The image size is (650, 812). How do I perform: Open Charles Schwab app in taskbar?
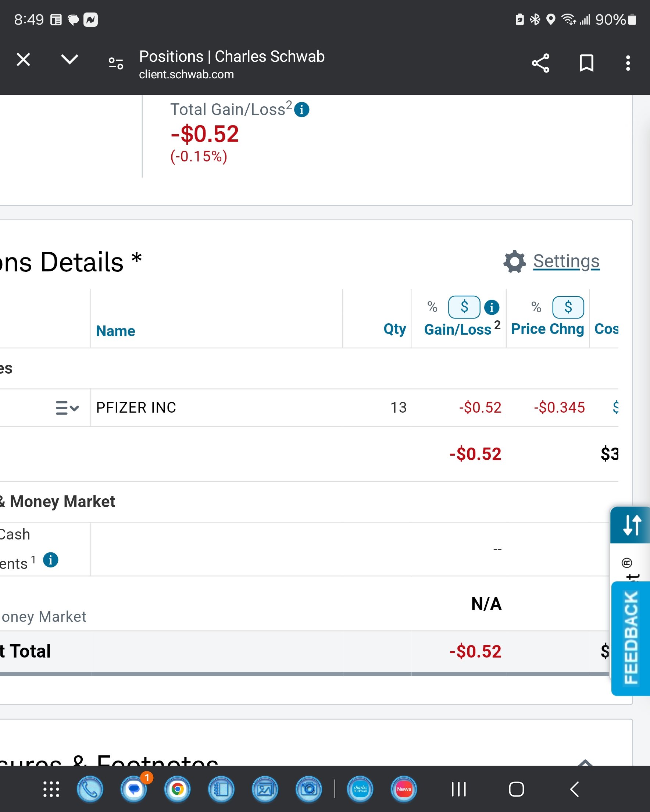coord(360,789)
